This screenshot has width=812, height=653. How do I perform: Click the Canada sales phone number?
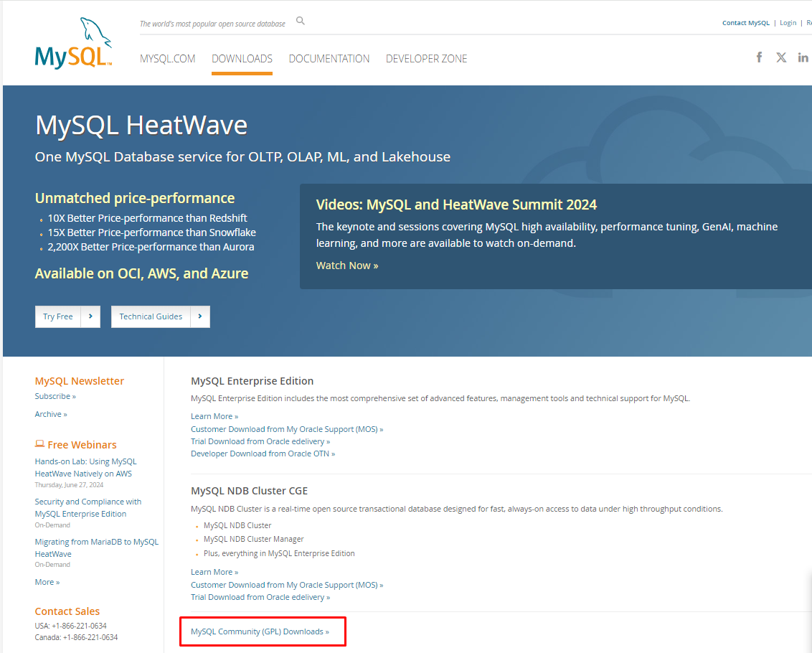pyautogui.click(x=76, y=637)
